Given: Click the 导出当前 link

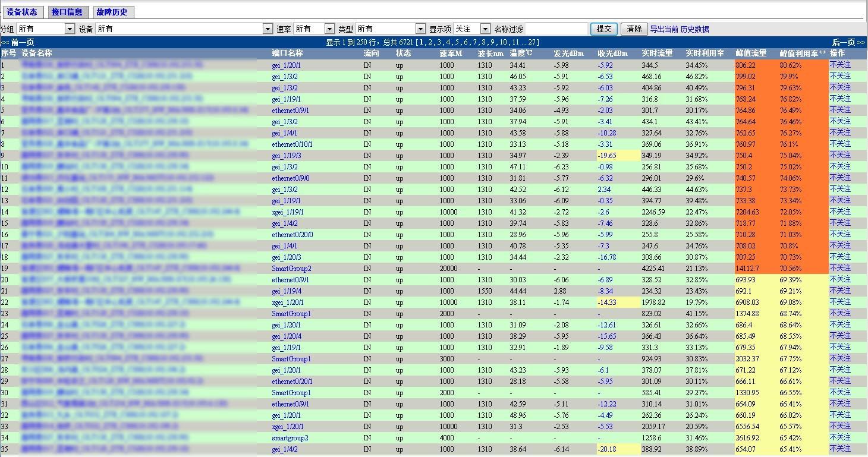Looking at the screenshot, I should click(664, 29).
